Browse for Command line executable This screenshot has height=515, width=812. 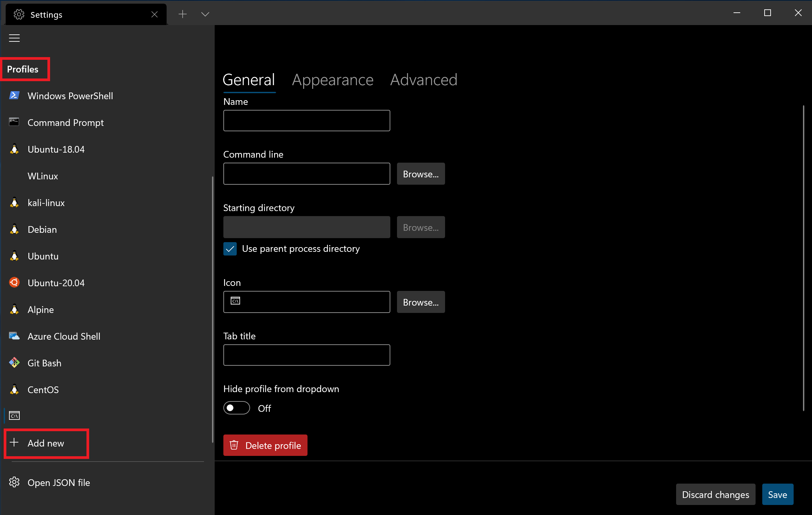(420, 173)
